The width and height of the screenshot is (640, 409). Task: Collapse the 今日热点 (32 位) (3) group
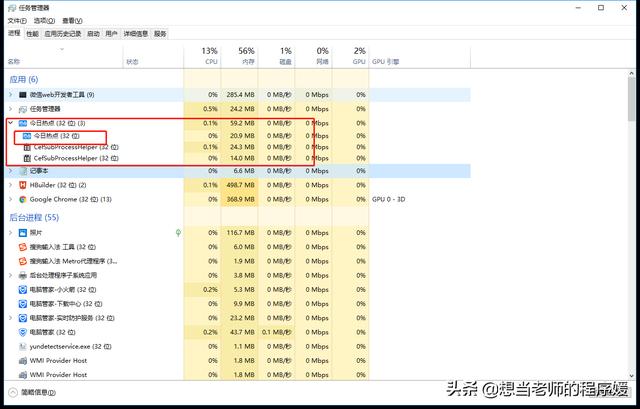click(x=11, y=123)
